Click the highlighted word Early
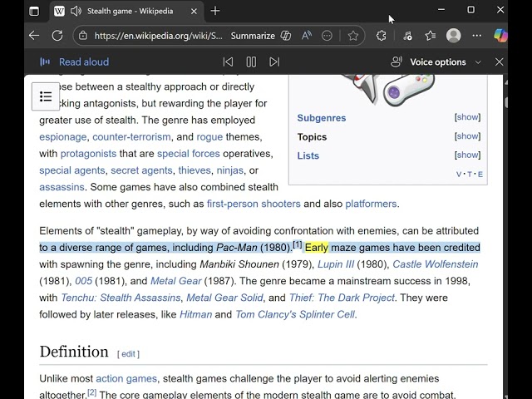Image resolution: width=532 pixels, height=399 pixels. pyautogui.click(x=317, y=248)
